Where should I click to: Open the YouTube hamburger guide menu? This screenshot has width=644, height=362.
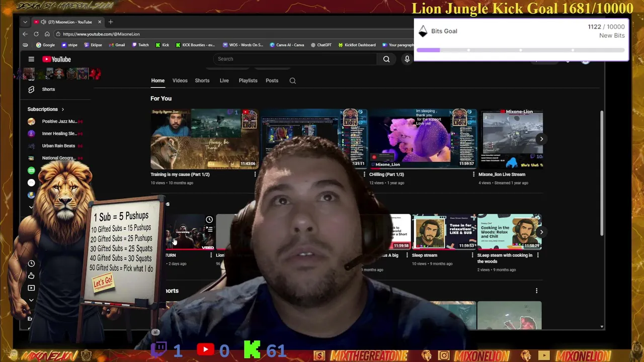(x=31, y=59)
